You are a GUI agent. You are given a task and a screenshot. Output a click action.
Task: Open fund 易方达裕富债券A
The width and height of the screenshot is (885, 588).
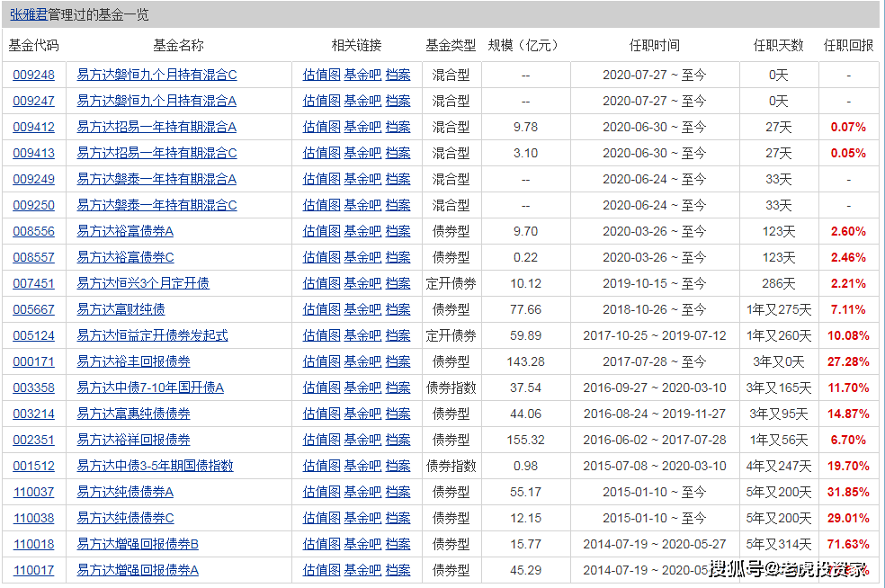[x=125, y=231]
